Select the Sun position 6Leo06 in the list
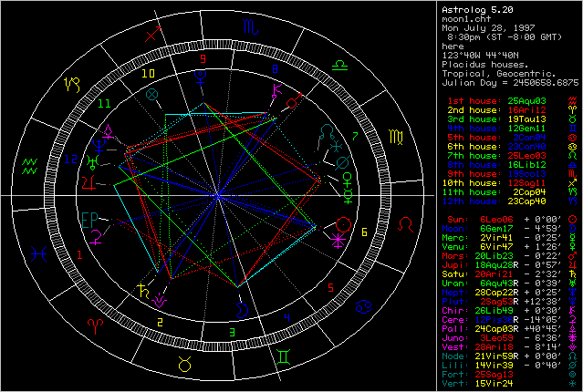 point(496,220)
